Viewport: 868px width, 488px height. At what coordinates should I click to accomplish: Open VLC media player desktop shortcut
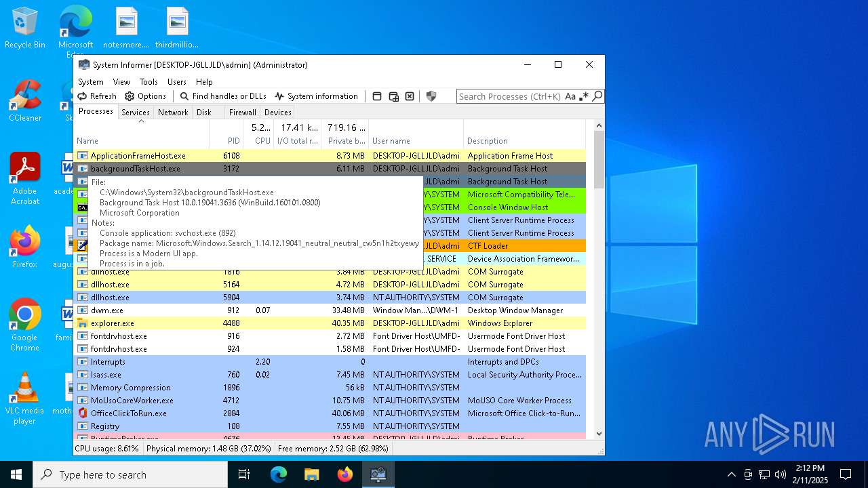[25, 399]
